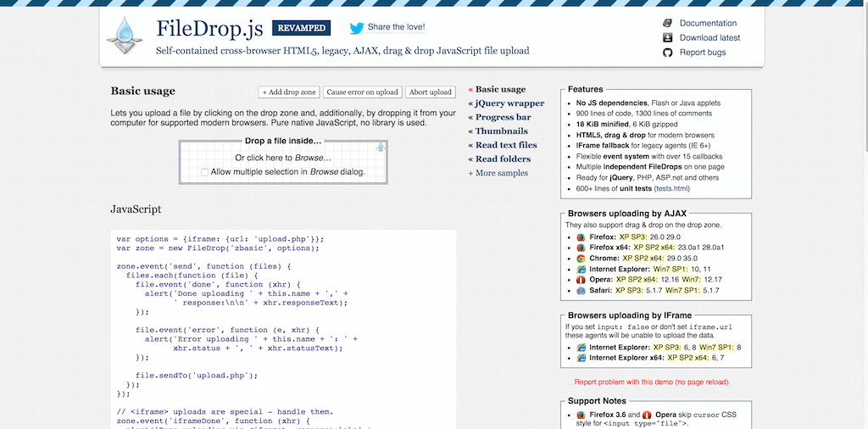Image resolution: width=868 pixels, height=429 pixels.
Task: Open the Read text files sample
Action: pyautogui.click(x=506, y=145)
